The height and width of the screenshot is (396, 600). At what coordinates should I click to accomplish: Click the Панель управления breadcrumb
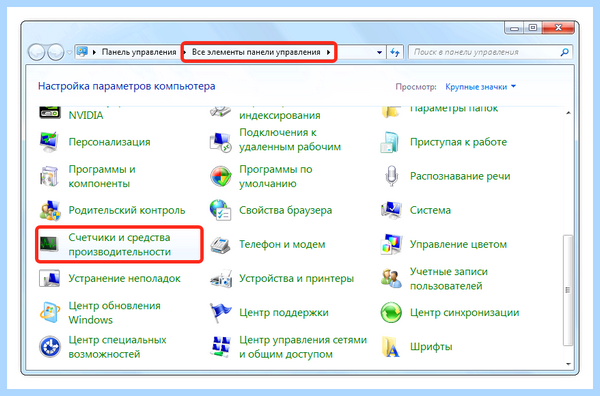pyautogui.click(x=139, y=52)
